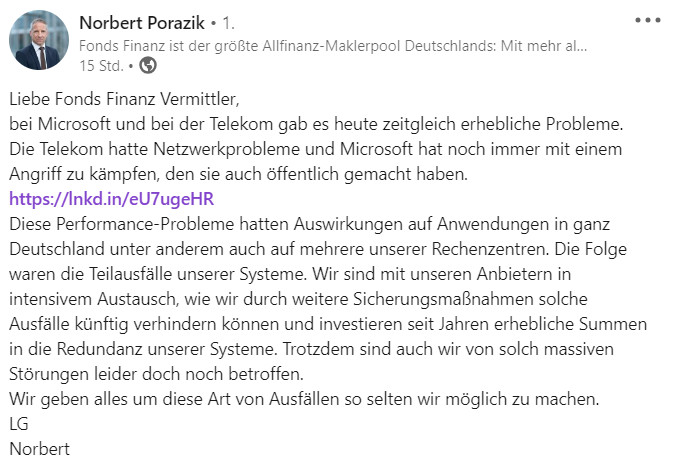
Task: Click the truncated 'Mit mehr al...' headline ending
Action: [544, 46]
